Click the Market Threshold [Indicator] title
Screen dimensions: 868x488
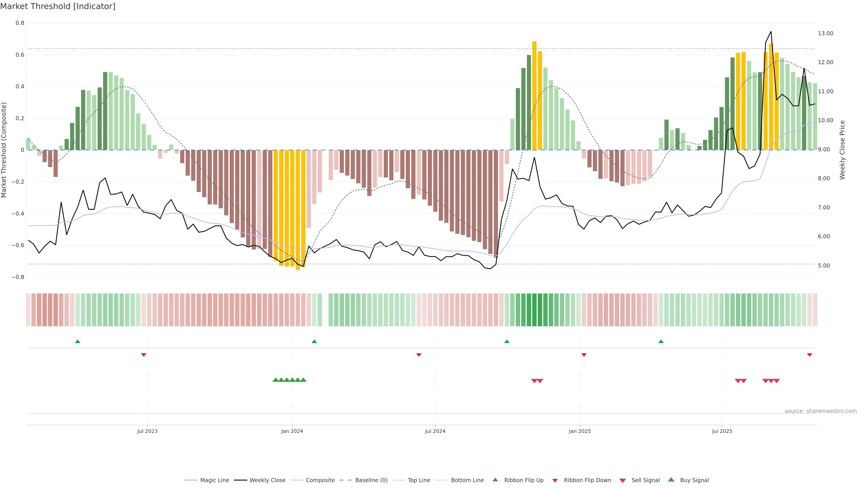(58, 6)
